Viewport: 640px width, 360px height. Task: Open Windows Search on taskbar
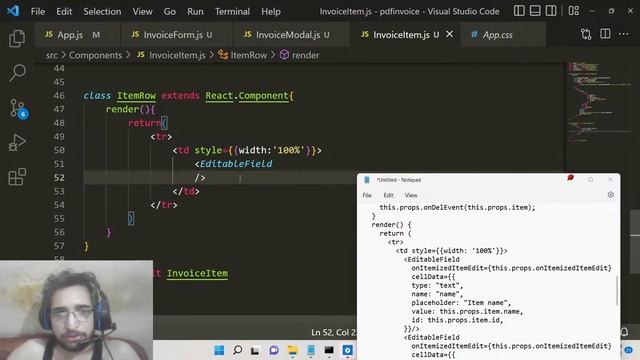[237, 350]
